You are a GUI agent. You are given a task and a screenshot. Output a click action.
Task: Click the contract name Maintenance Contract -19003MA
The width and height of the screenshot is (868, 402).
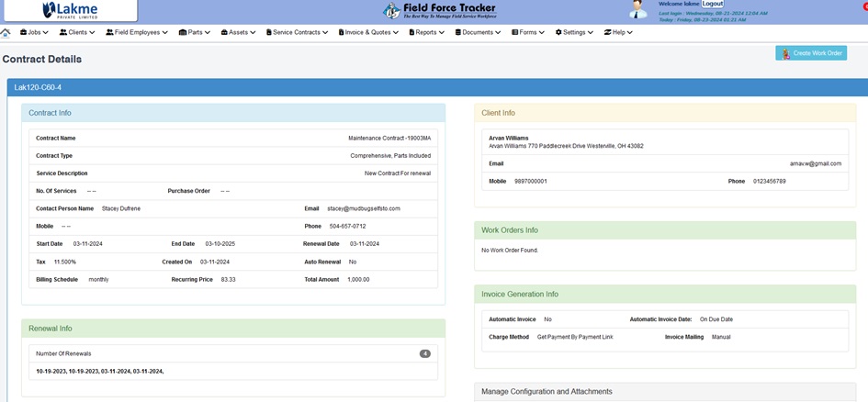[389, 139]
